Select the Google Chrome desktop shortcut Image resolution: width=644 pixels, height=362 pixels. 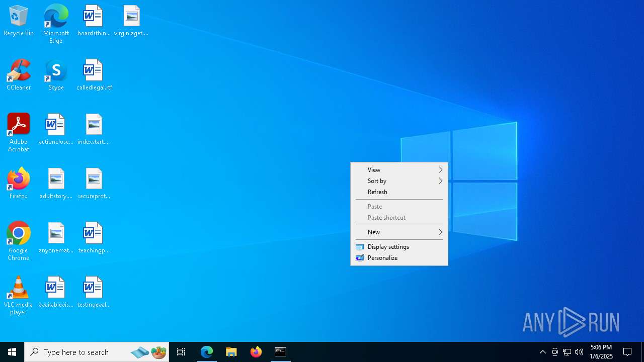click(19, 241)
